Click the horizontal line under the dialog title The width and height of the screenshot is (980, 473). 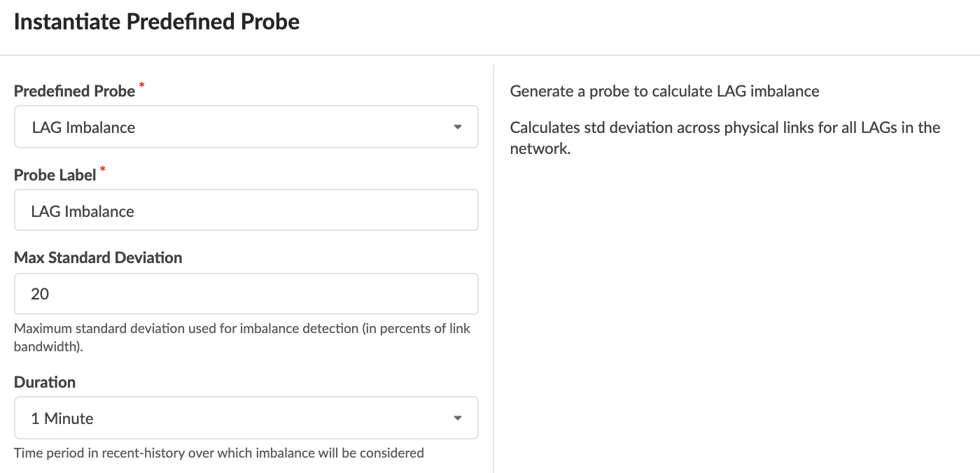490,55
